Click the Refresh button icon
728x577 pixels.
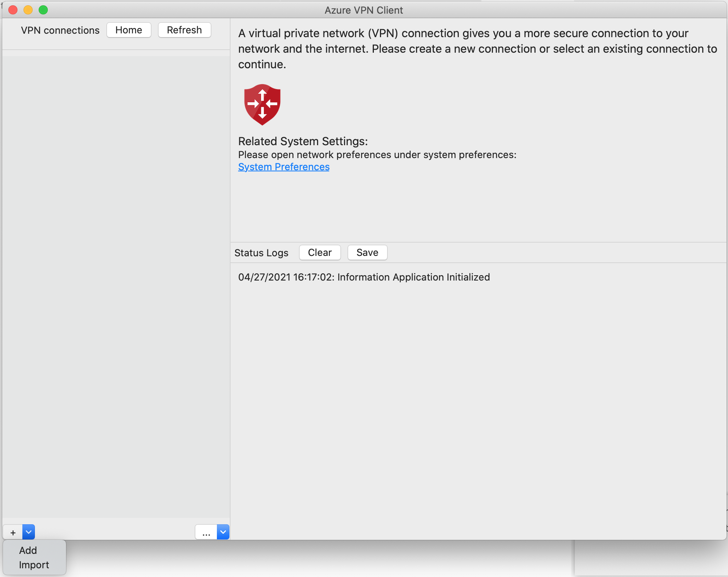(184, 30)
